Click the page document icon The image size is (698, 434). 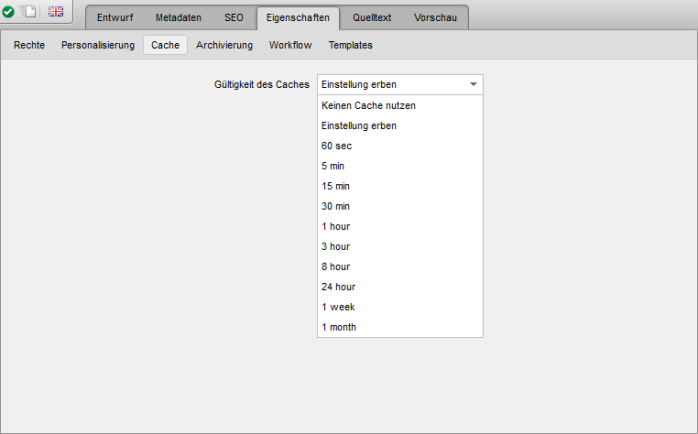[29, 12]
